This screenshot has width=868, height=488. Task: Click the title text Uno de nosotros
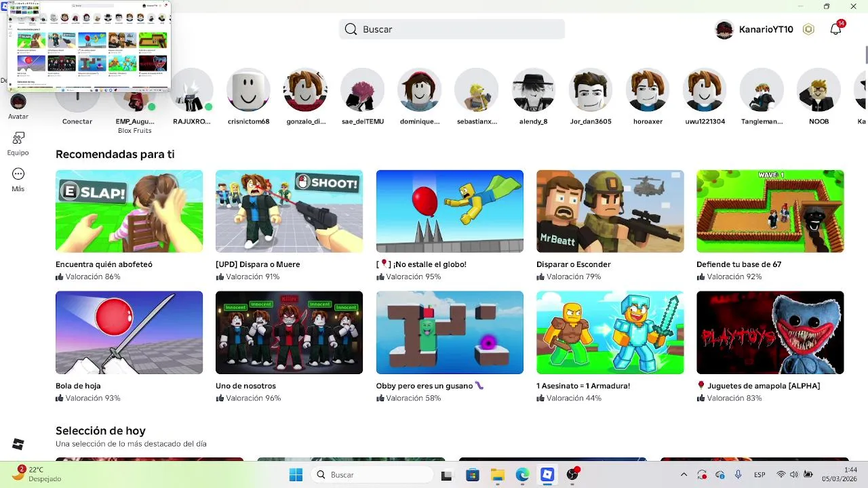[x=245, y=386]
